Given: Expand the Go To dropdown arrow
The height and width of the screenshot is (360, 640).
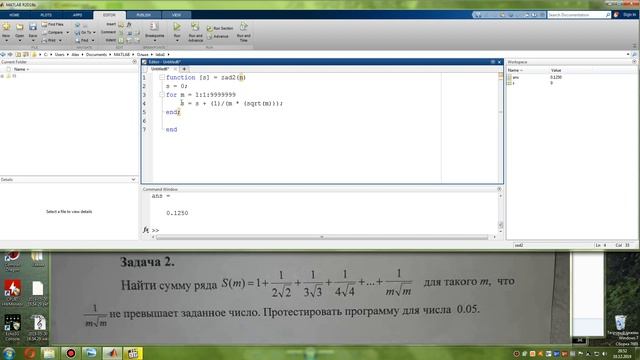Looking at the screenshot, I should (x=94, y=33).
